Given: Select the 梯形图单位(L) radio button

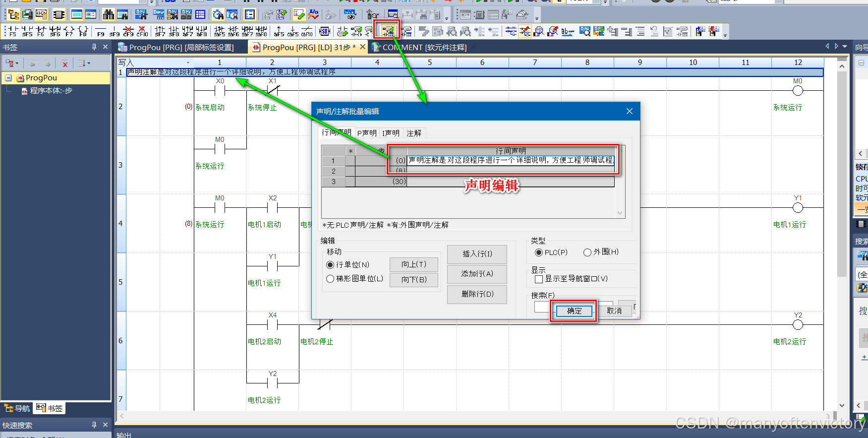Looking at the screenshot, I should pos(330,279).
